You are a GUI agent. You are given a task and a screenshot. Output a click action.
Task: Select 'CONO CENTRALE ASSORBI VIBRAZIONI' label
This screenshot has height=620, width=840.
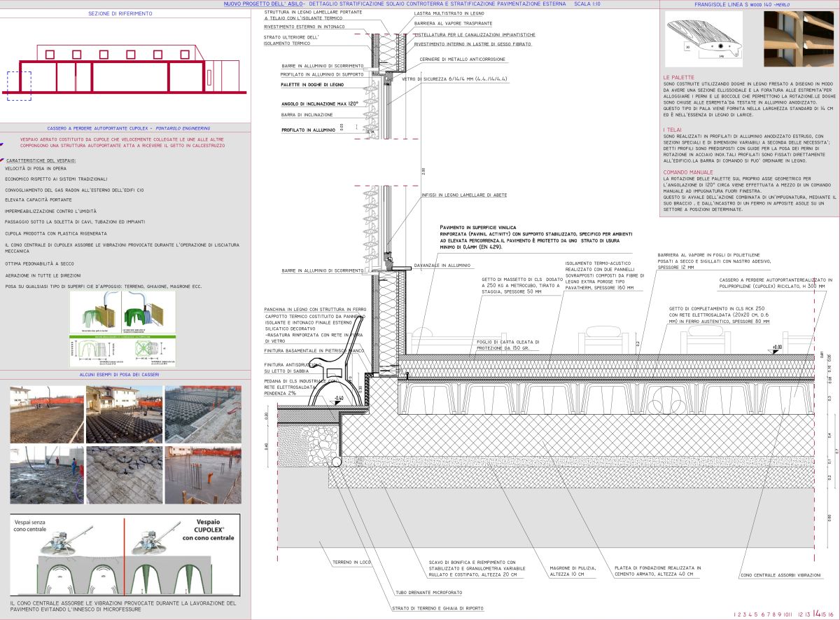coord(780,577)
